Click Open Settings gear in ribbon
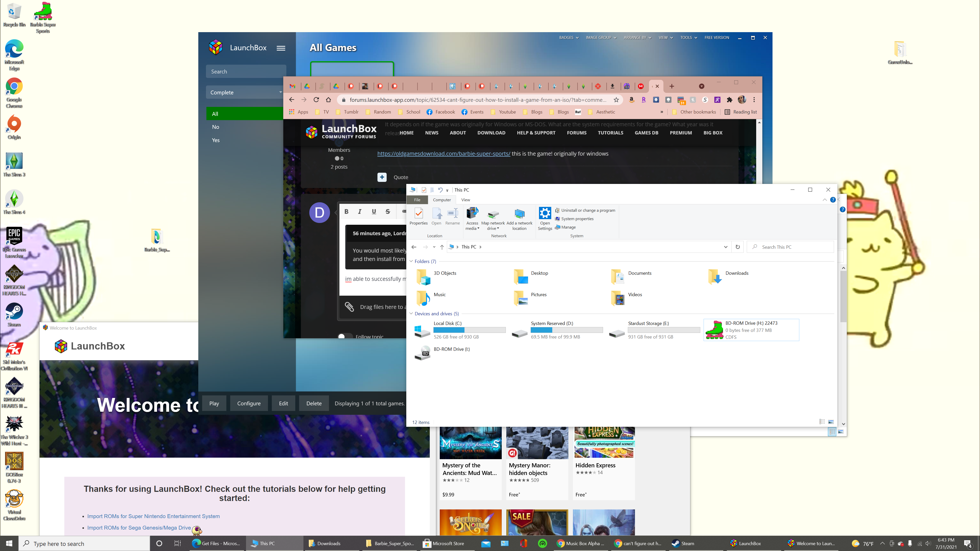This screenshot has width=980, height=551. click(545, 219)
